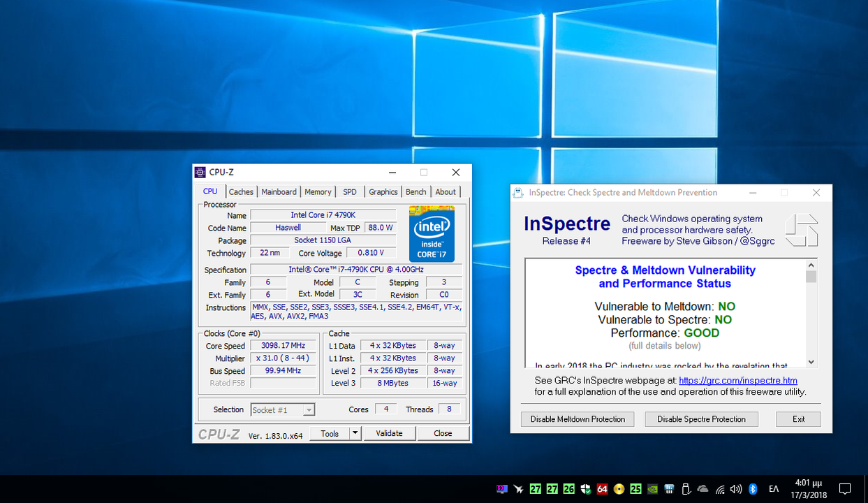
Task: Click the Package value Socket 1150 LGA
Action: [323, 240]
